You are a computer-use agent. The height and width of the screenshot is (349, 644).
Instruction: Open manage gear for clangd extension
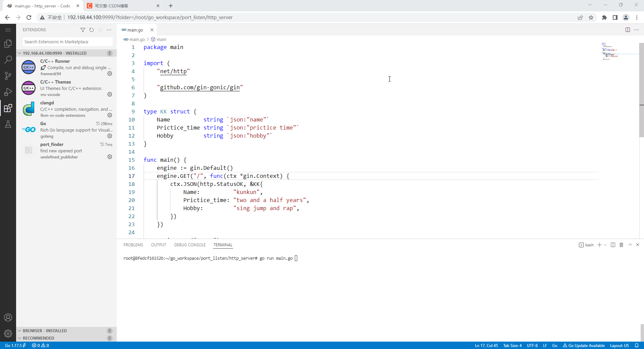(110, 115)
